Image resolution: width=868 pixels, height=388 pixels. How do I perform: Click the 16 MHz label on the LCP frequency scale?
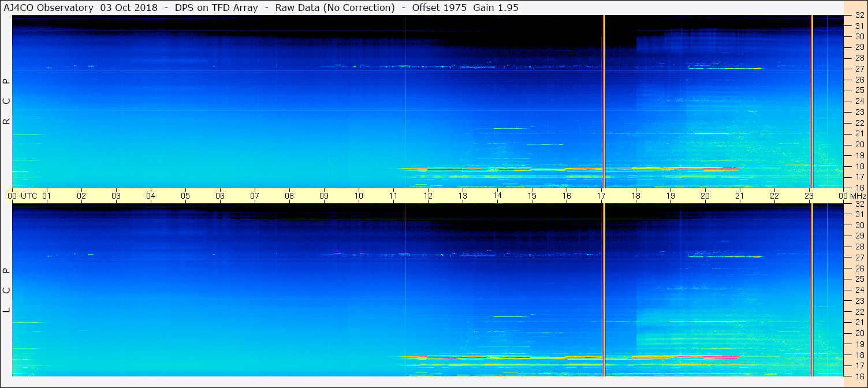click(x=859, y=376)
